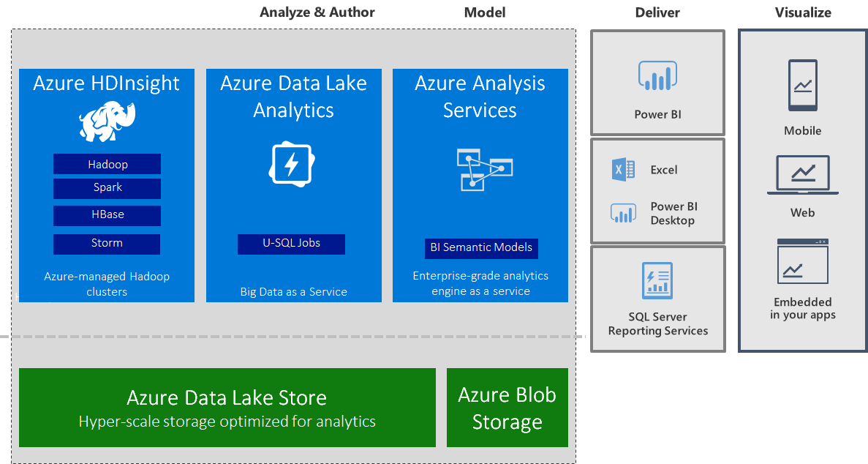Select the HBase box
The image size is (868, 464).
[x=107, y=215]
